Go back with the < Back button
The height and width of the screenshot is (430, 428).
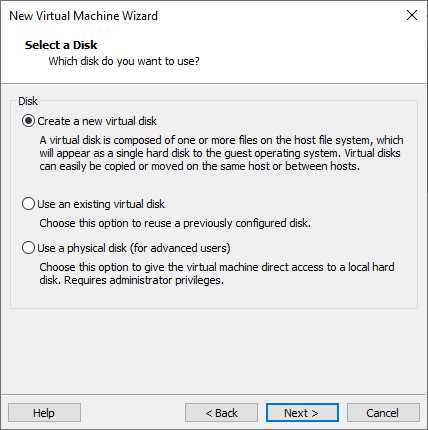[221, 413]
